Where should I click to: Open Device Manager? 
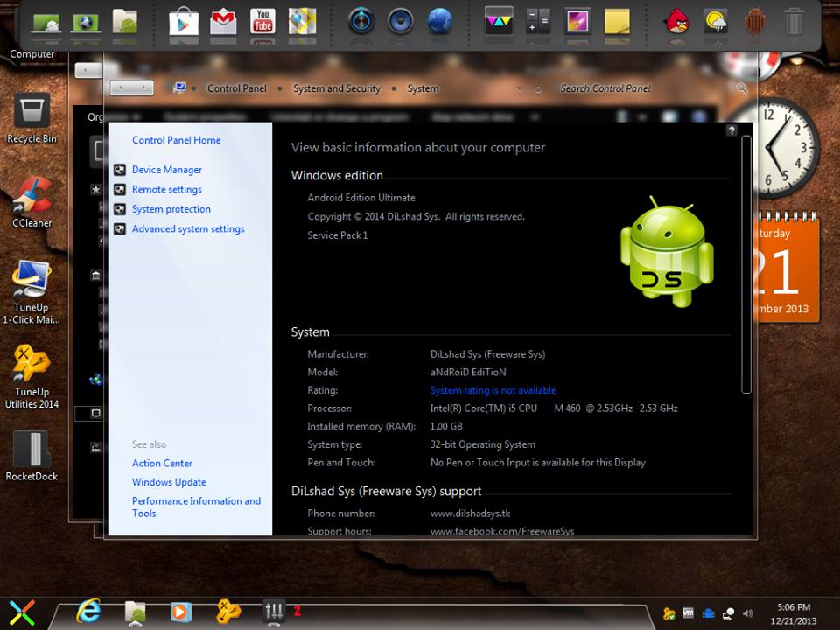point(166,170)
